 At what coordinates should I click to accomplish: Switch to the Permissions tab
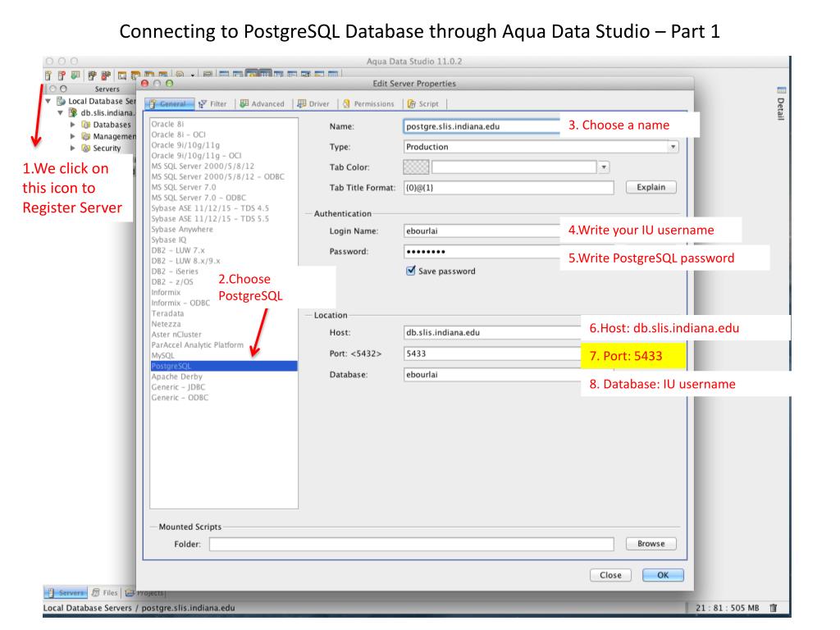tap(368, 104)
